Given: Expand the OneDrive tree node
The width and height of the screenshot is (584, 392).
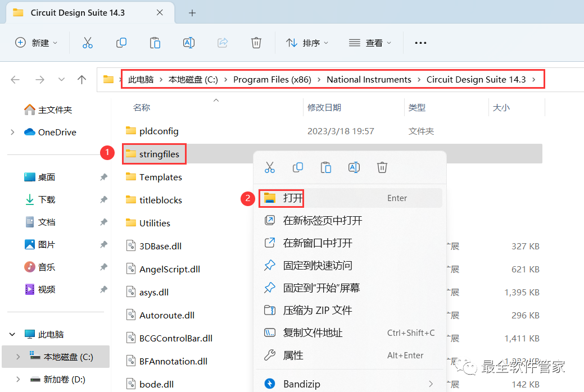Looking at the screenshot, I should tap(13, 132).
